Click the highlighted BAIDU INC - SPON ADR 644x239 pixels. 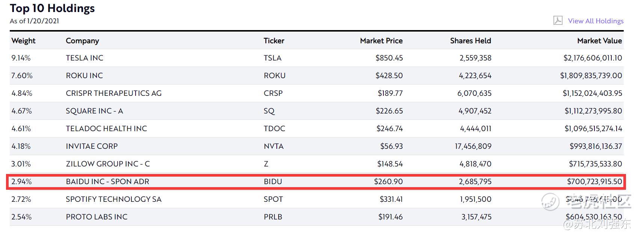[107, 182]
